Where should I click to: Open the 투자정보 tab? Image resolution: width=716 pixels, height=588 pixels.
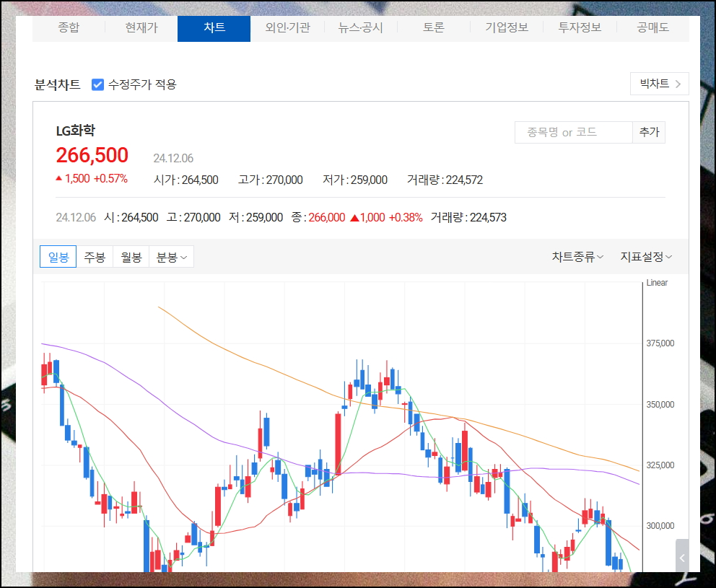tap(580, 28)
